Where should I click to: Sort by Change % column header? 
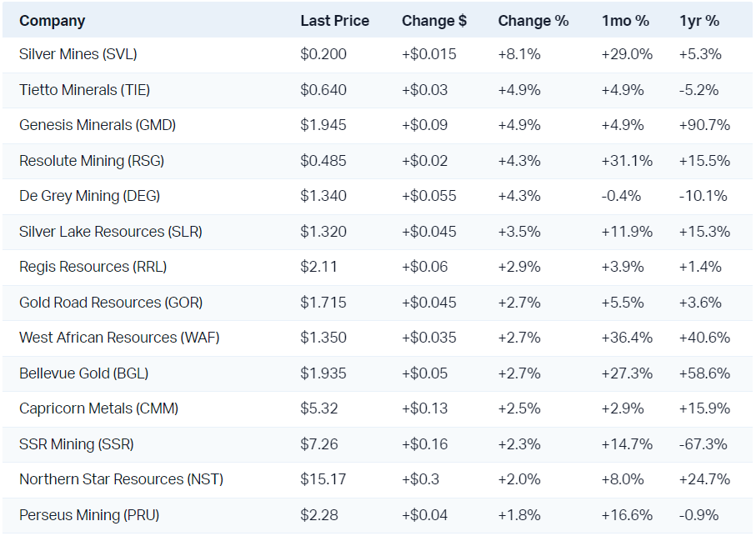tap(533, 21)
